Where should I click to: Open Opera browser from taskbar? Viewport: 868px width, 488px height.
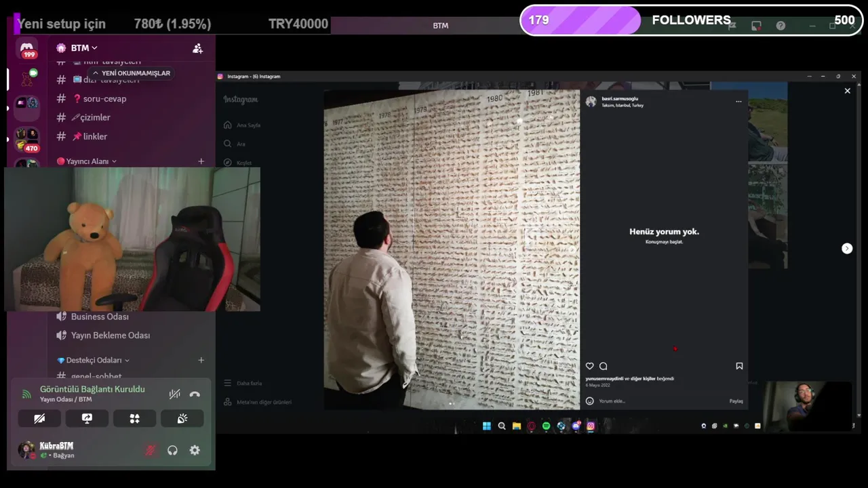coord(532,426)
